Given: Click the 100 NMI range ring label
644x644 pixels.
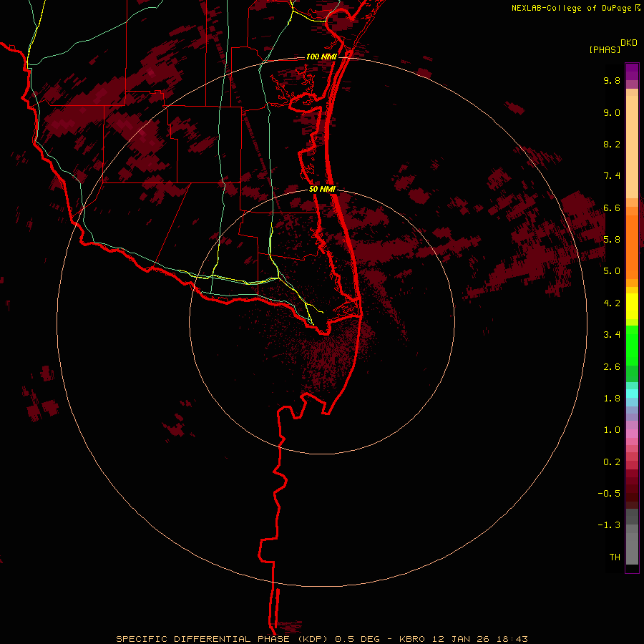Looking at the screenshot, I should [321, 57].
